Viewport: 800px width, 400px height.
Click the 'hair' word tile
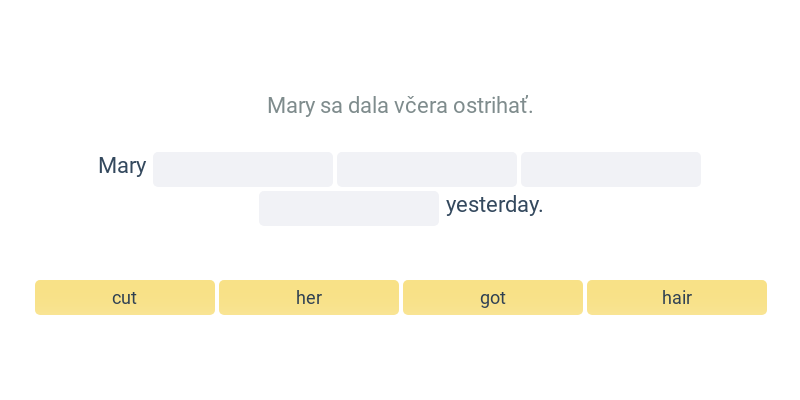coord(677,297)
